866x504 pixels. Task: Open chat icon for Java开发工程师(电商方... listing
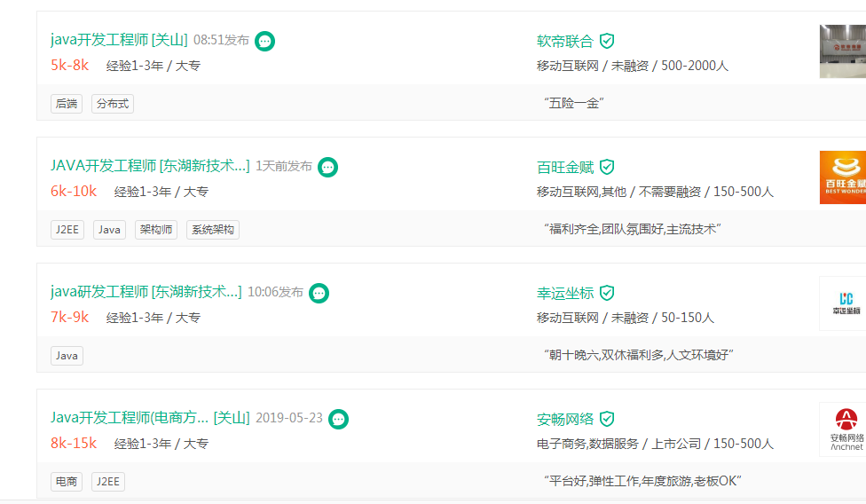tap(338, 419)
